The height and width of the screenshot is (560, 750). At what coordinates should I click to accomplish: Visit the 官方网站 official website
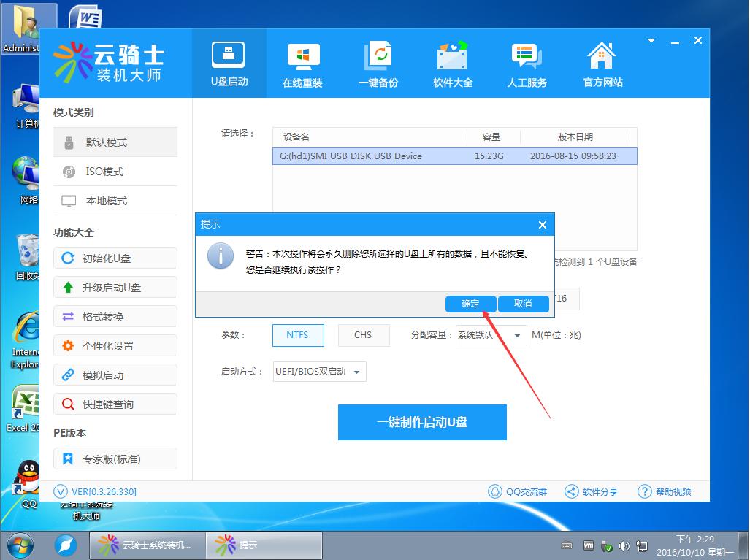coord(600,62)
